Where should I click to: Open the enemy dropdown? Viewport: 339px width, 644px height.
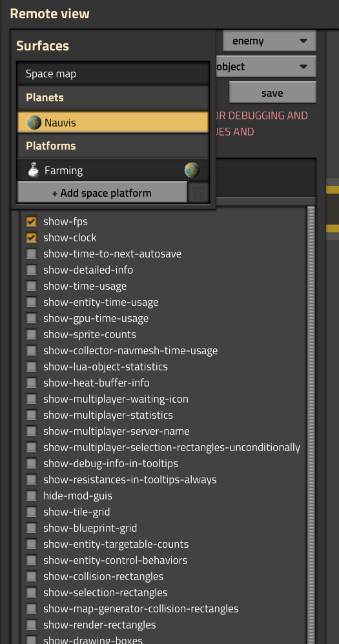(269, 41)
